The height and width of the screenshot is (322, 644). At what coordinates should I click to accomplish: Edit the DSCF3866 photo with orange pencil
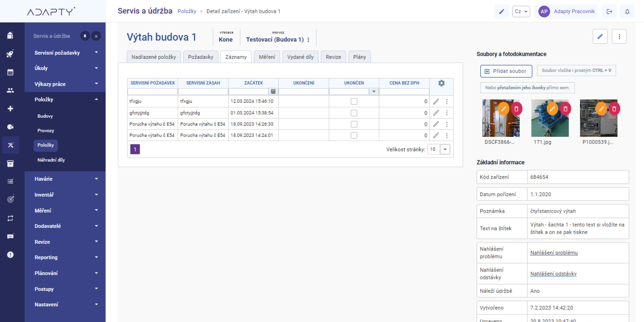504,109
